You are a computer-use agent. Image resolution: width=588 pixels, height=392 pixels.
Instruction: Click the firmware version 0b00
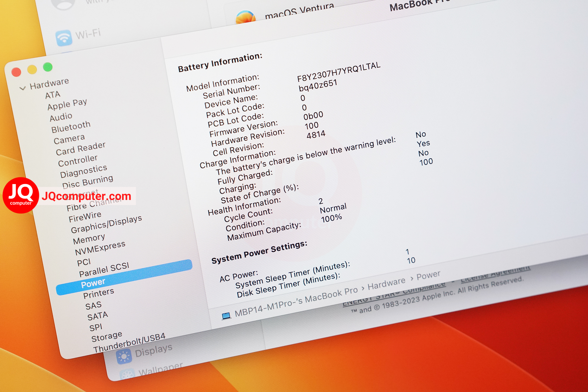(313, 116)
